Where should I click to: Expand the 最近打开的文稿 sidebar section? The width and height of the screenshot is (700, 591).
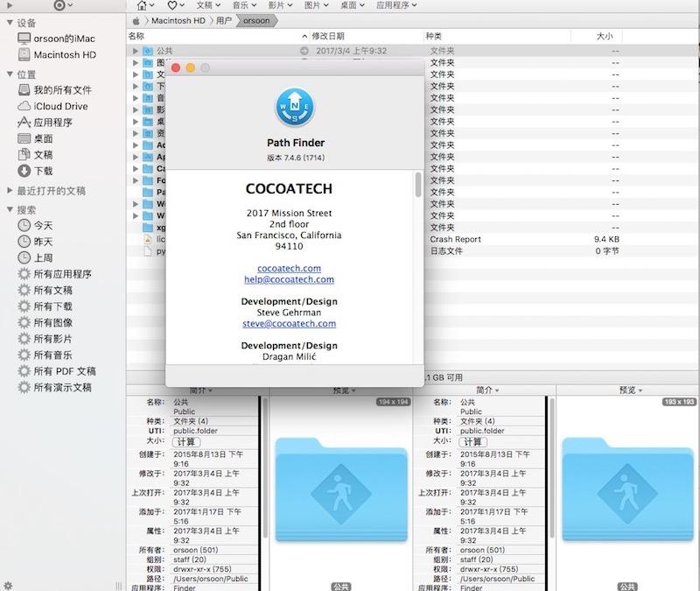pos(10,191)
